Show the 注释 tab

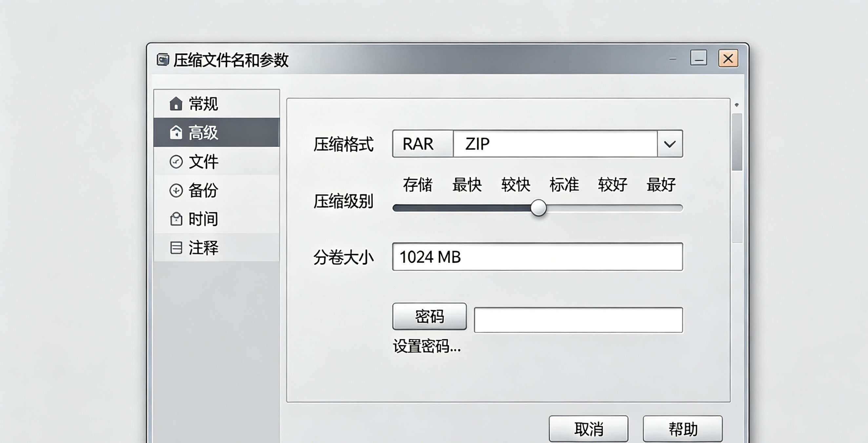pos(217,248)
